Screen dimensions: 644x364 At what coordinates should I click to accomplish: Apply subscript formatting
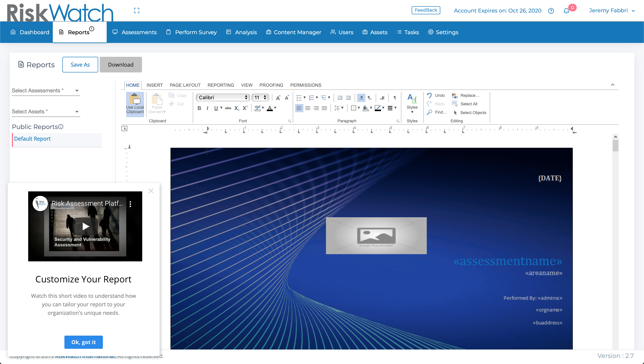[237, 108]
